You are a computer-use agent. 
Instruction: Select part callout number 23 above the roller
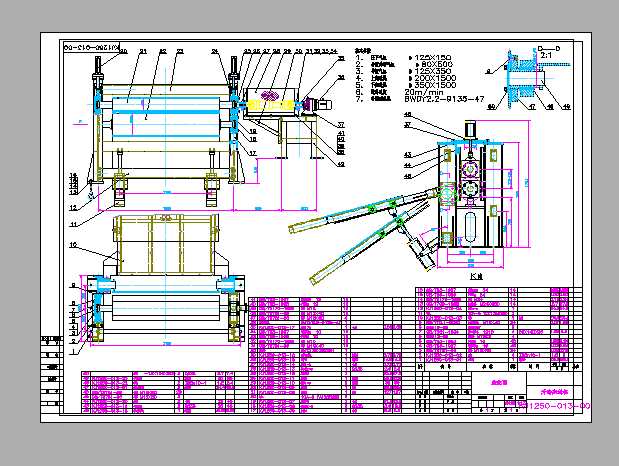tap(179, 50)
